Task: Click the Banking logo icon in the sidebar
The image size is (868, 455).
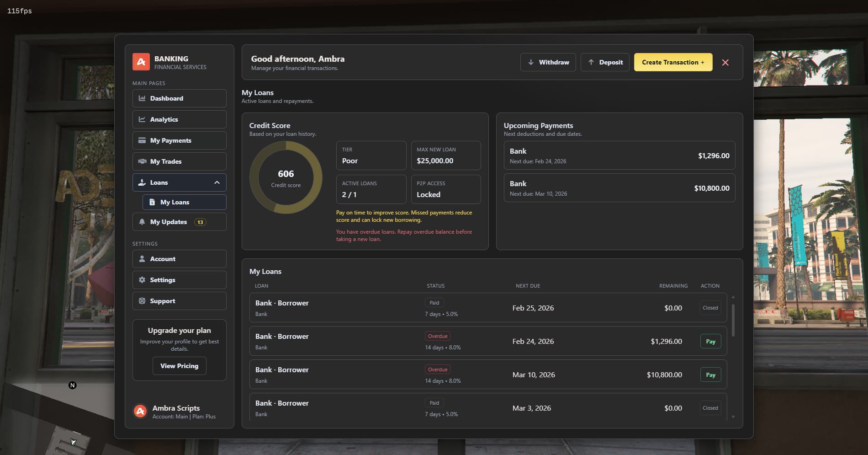Action: coord(141,62)
